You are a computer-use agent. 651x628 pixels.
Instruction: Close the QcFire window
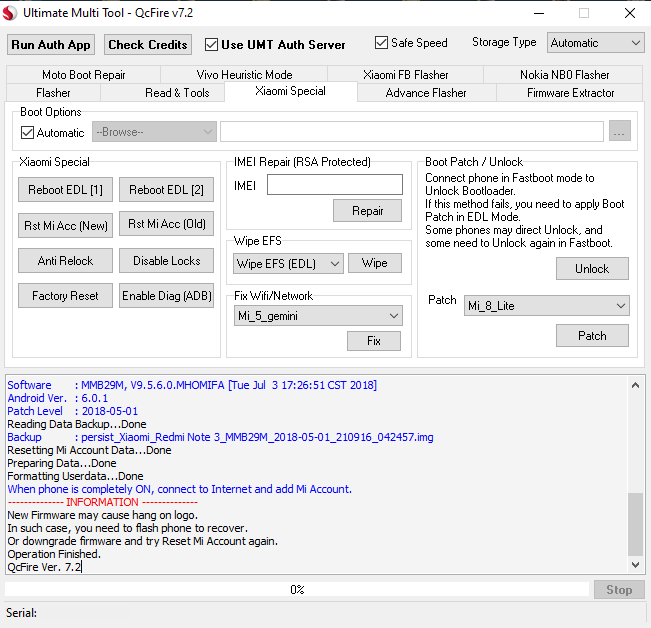click(x=630, y=13)
